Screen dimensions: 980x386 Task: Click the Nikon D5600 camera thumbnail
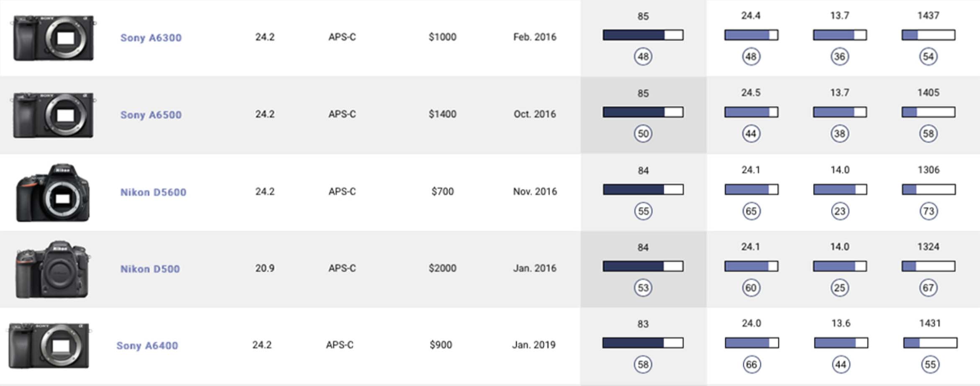[x=53, y=193]
